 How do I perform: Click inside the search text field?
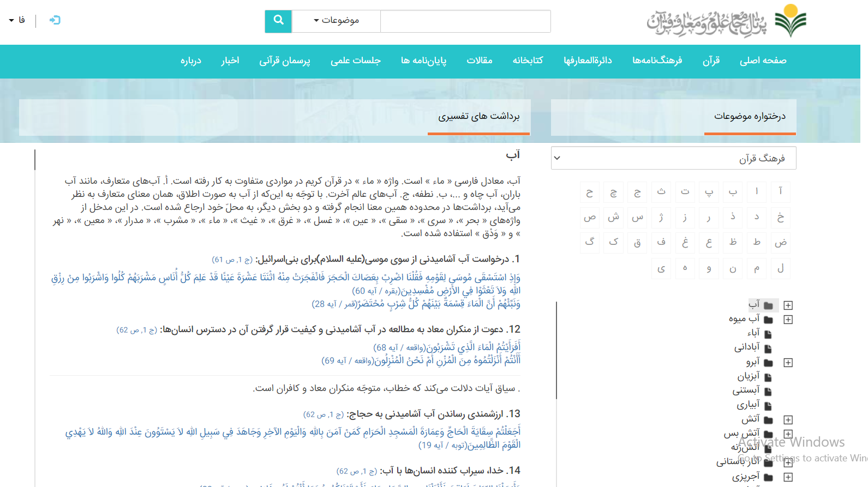coord(465,21)
